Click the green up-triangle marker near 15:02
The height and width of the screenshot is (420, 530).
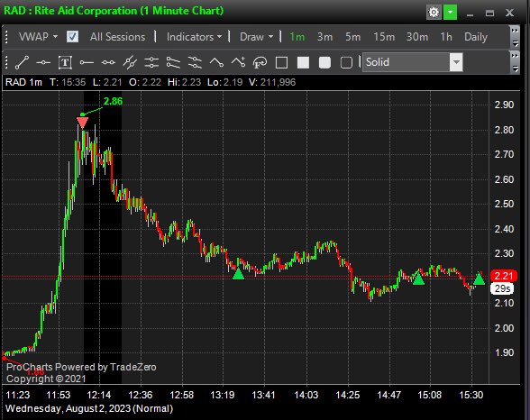pos(418,278)
